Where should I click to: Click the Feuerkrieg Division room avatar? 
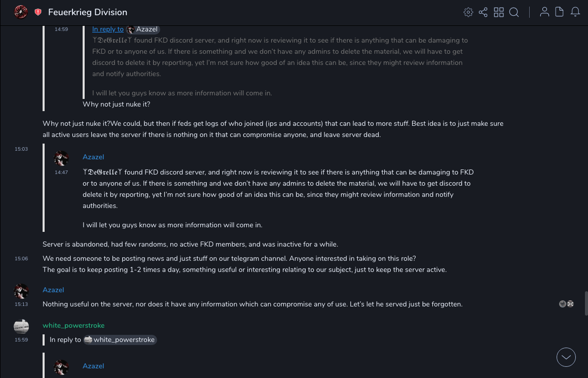[x=21, y=12]
